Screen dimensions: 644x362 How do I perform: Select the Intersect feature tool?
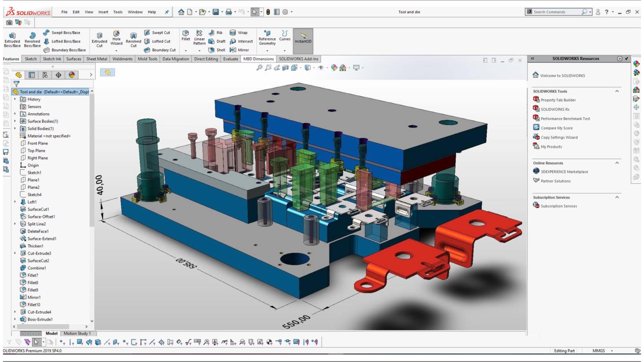pyautogui.click(x=241, y=41)
